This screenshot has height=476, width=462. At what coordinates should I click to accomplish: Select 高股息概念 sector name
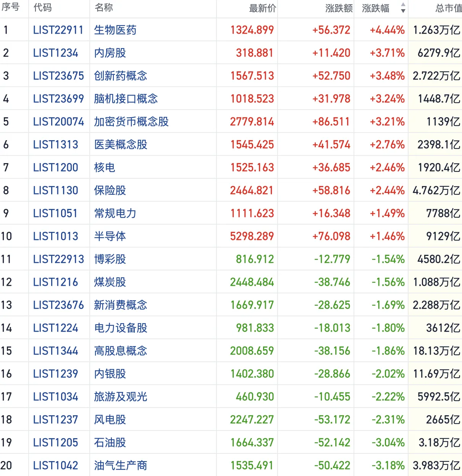click(120, 351)
